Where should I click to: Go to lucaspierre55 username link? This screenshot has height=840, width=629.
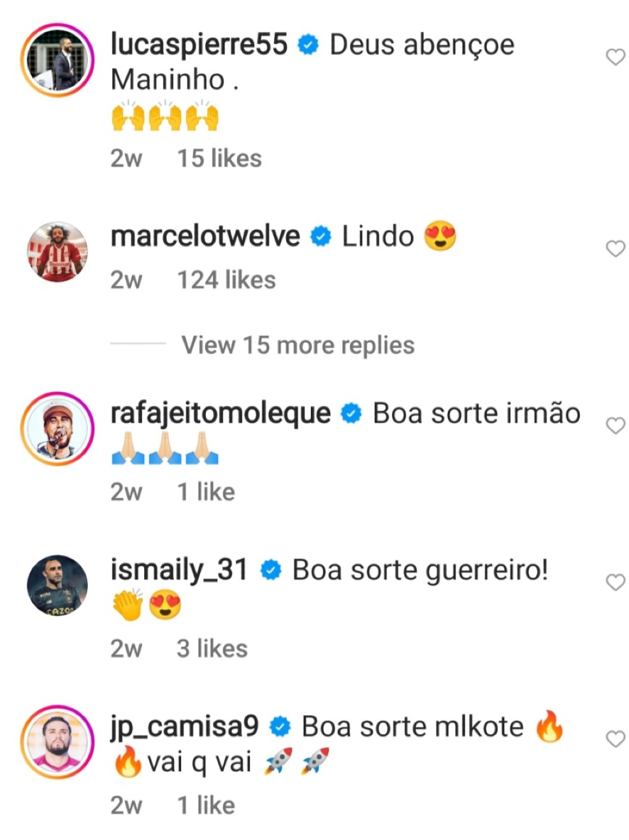tap(199, 45)
